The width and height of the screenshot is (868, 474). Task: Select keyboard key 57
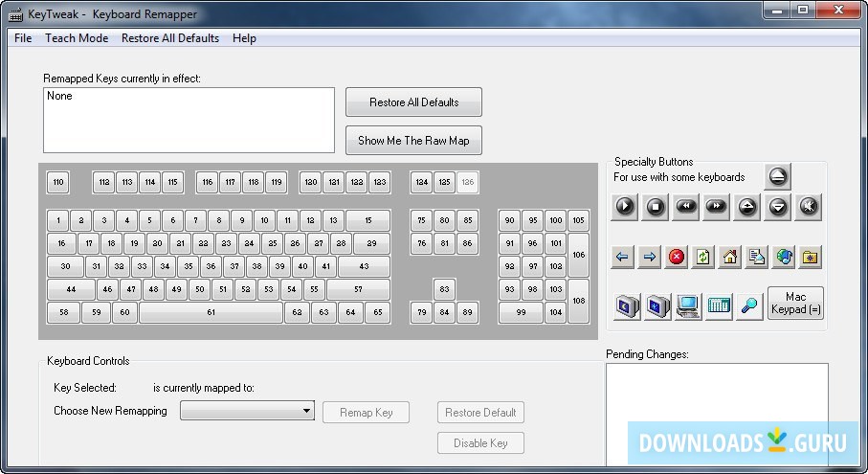(x=358, y=289)
